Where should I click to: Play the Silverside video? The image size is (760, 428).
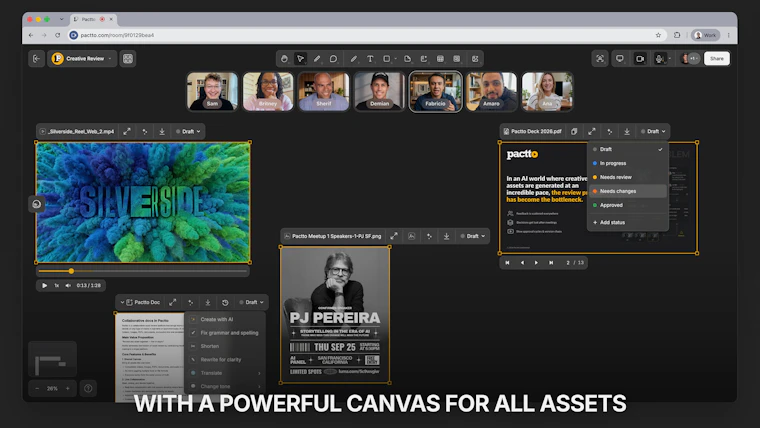[44, 285]
